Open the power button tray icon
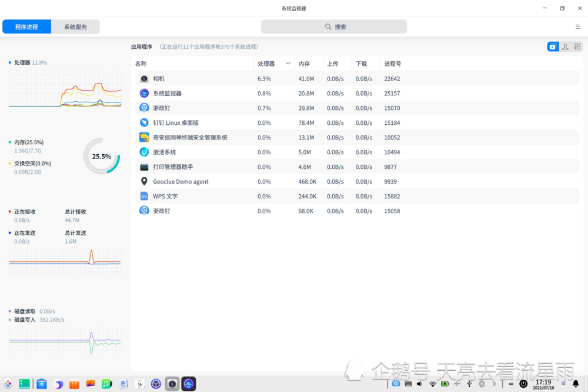Screen dimensions: 588x392 (x=523, y=384)
